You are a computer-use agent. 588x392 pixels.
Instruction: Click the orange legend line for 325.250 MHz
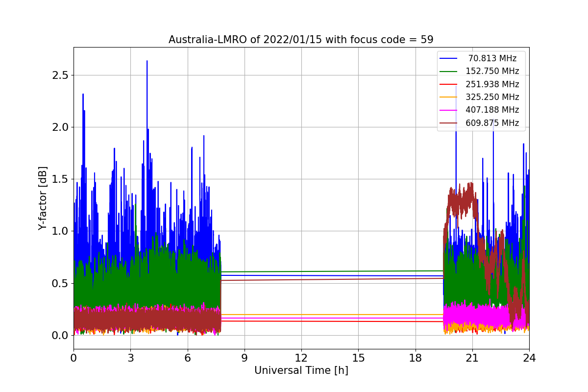[448, 98]
